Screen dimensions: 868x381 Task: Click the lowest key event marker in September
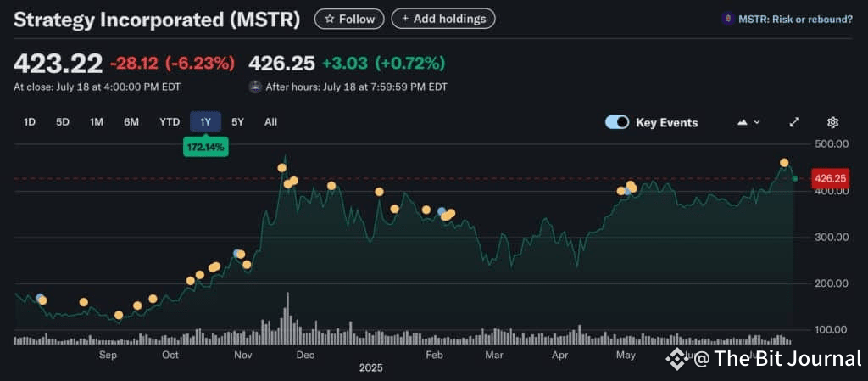[119, 315]
